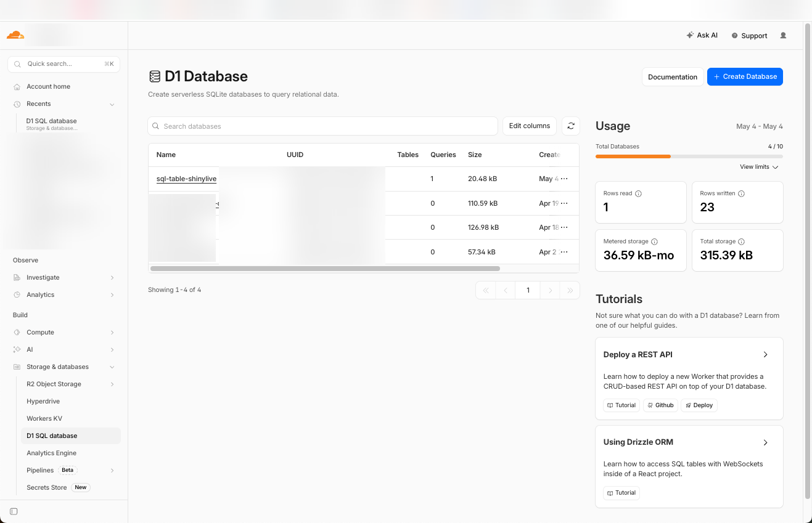This screenshot has width=812, height=523.
Task: Focus the Search databases field
Action: 322,126
